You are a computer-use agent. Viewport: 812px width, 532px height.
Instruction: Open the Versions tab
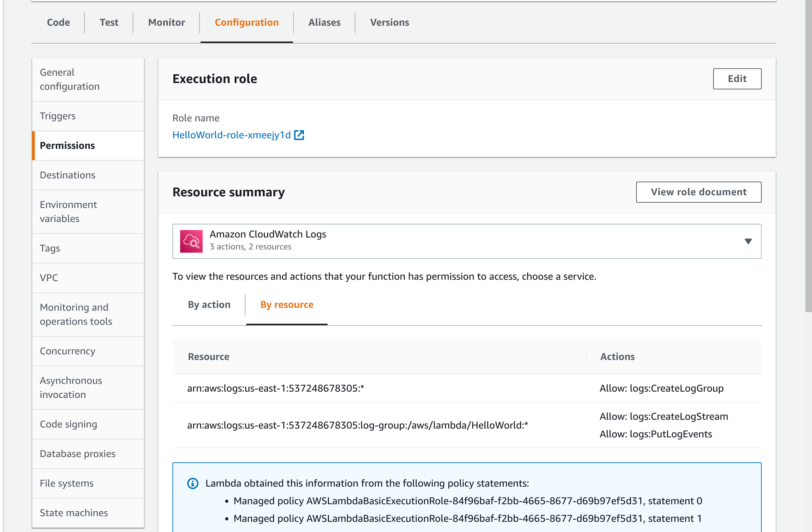[389, 23]
